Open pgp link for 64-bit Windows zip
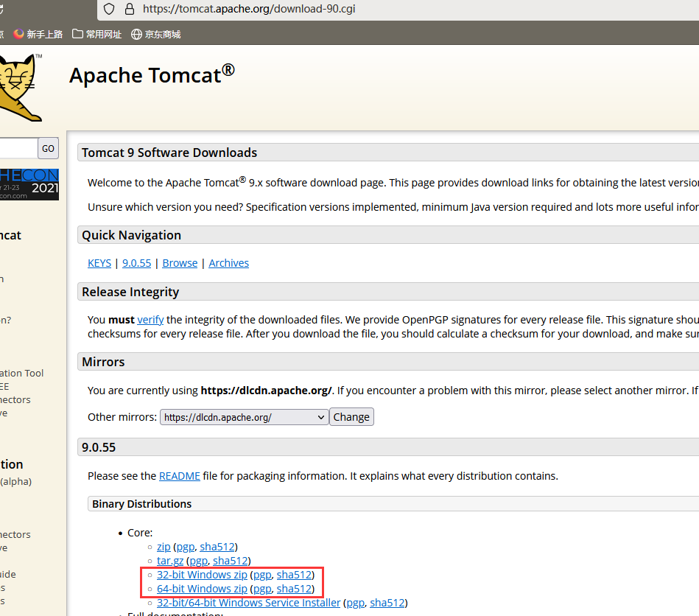The height and width of the screenshot is (616, 699). click(262, 589)
